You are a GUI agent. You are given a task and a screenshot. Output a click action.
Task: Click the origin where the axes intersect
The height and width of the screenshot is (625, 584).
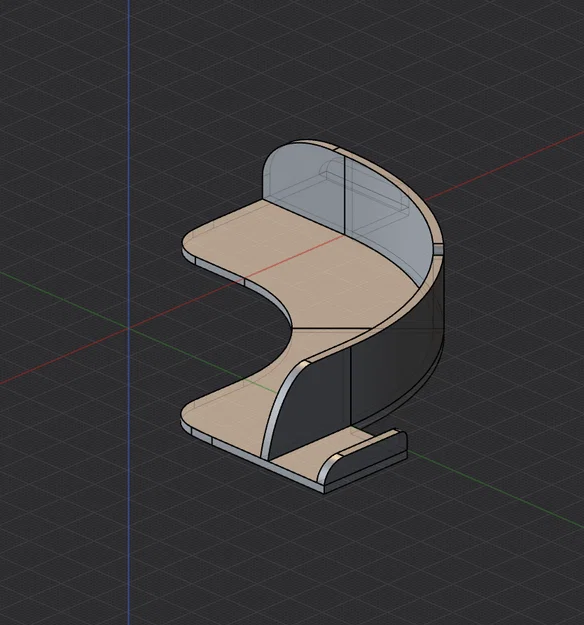pyautogui.click(x=129, y=328)
